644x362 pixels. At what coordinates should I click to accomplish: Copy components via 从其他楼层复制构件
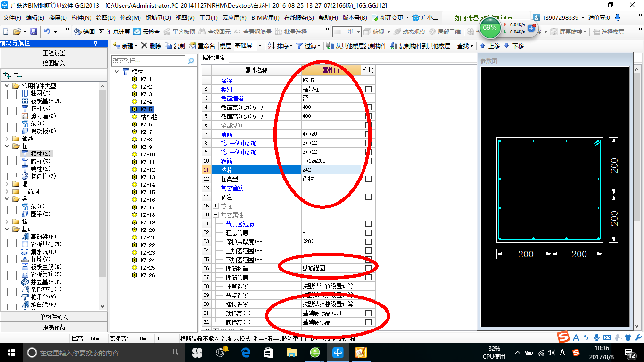click(356, 46)
